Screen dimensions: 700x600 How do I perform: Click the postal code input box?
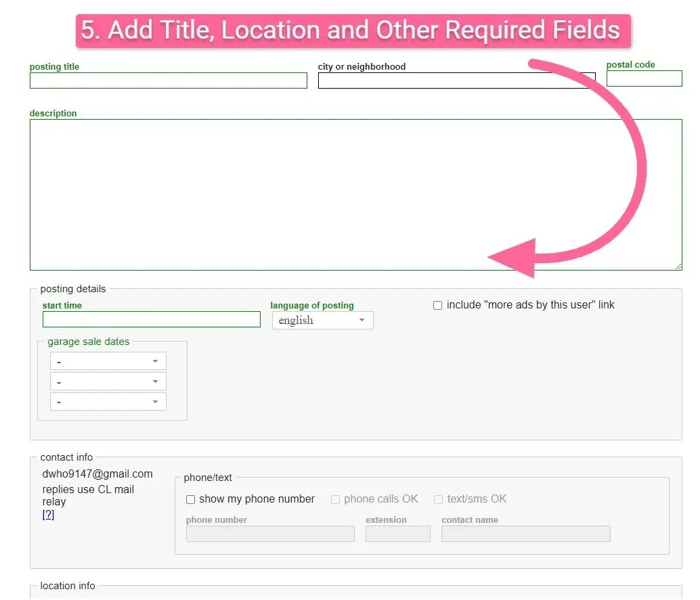point(644,78)
